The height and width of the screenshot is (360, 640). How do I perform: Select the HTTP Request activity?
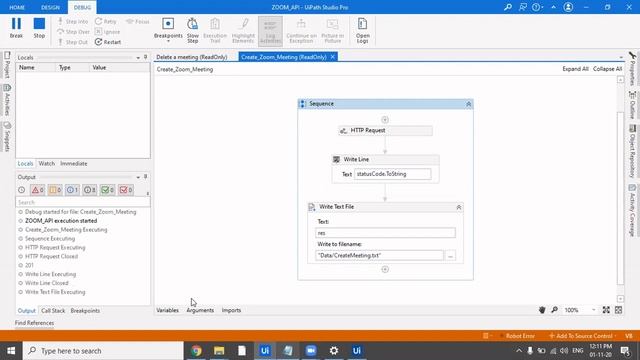385,130
